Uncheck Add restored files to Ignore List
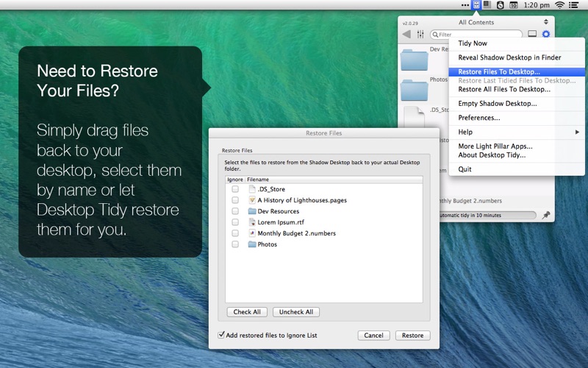This screenshot has width=588, height=368. coord(221,335)
